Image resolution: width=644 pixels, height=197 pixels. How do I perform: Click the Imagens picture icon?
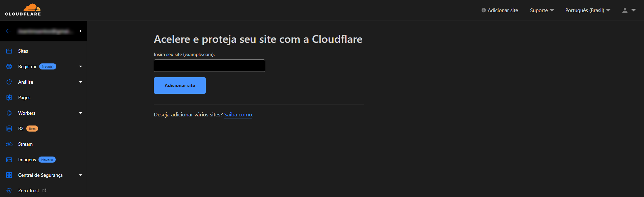(9, 160)
